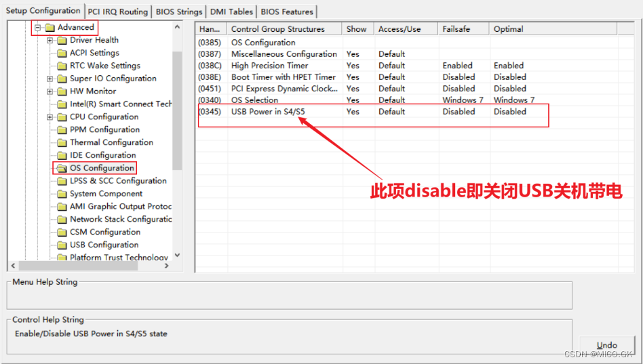Click tree vertical scrollbar up arrow

click(177, 27)
